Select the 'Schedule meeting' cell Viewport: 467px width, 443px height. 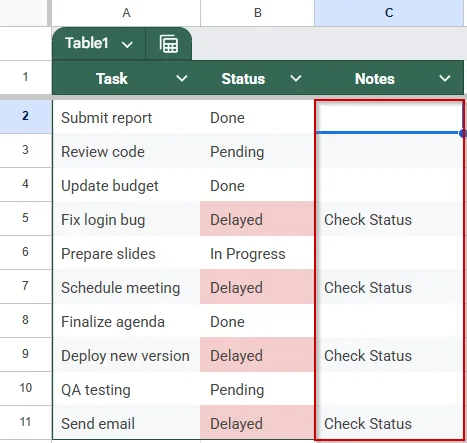tap(126, 287)
